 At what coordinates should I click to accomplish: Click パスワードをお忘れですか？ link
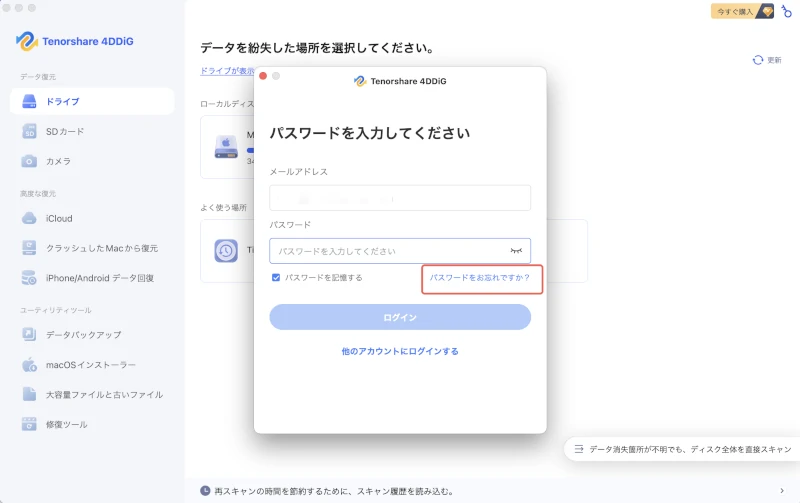click(x=480, y=278)
